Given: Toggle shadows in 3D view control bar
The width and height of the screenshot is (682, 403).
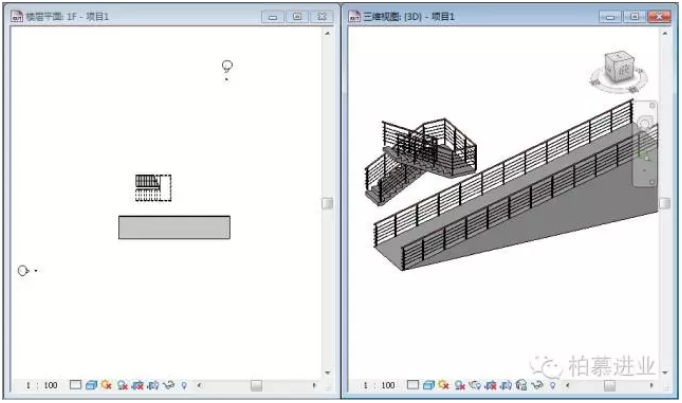Looking at the screenshot, I should click(460, 385).
